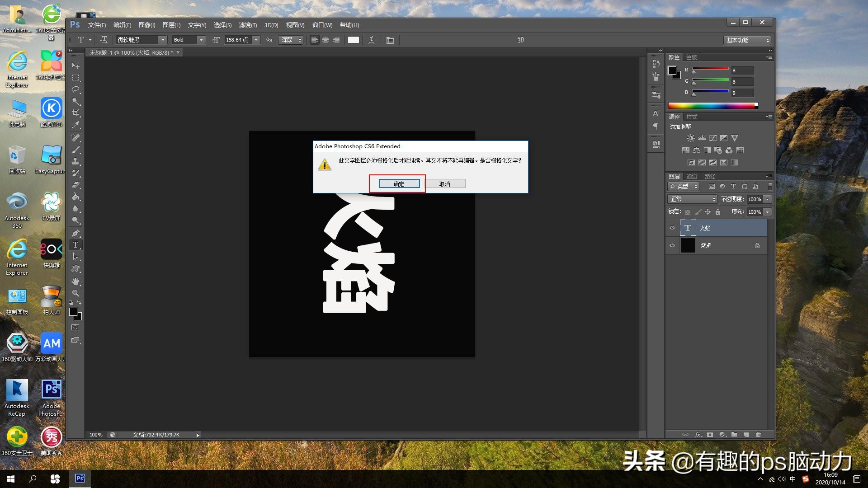Select the Zoom tool in toolbar
Viewport: 868px width, 488px height.
pos(75,293)
